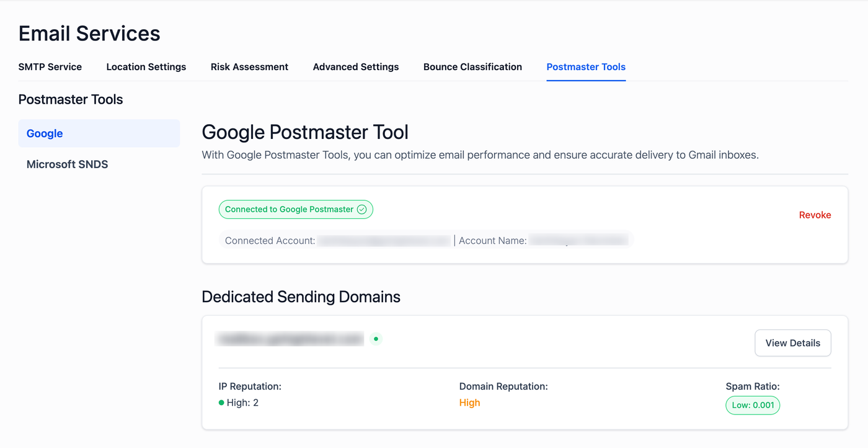This screenshot has height=448, width=868.
Task: Go to the Risk Assessment tab
Action: (249, 67)
